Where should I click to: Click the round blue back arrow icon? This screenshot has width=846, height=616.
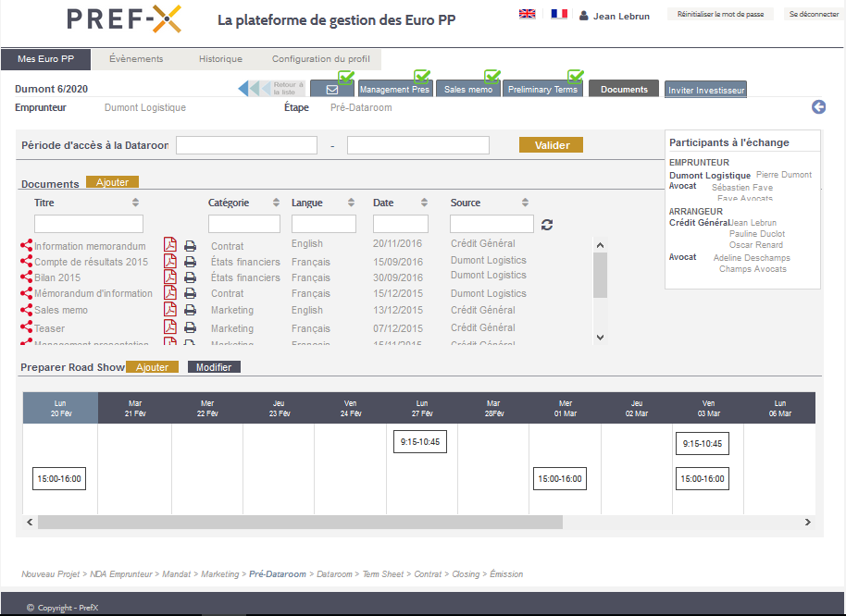click(818, 106)
